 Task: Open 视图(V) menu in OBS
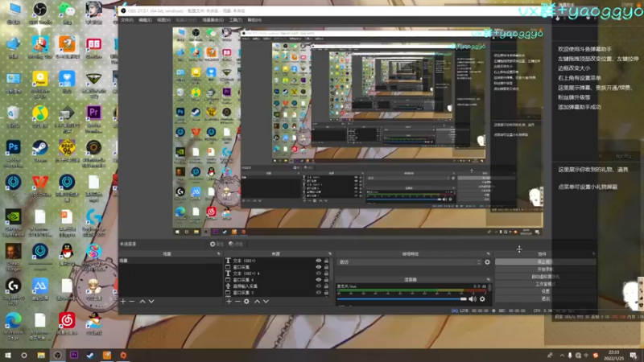click(163, 19)
